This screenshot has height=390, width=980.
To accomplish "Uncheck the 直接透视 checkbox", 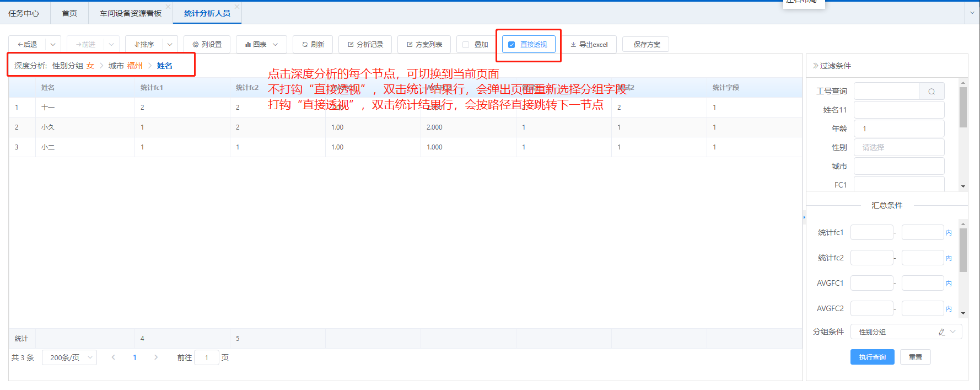I will coord(511,45).
